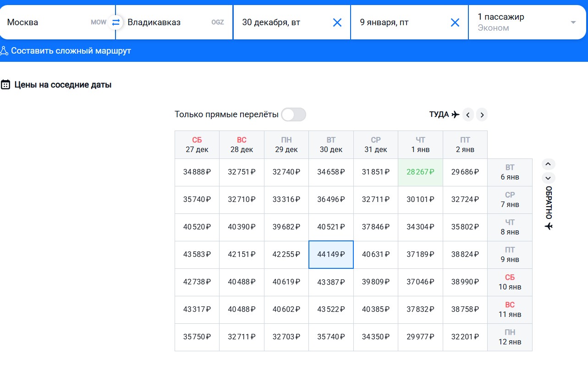Swap origin and destination cities

click(115, 22)
